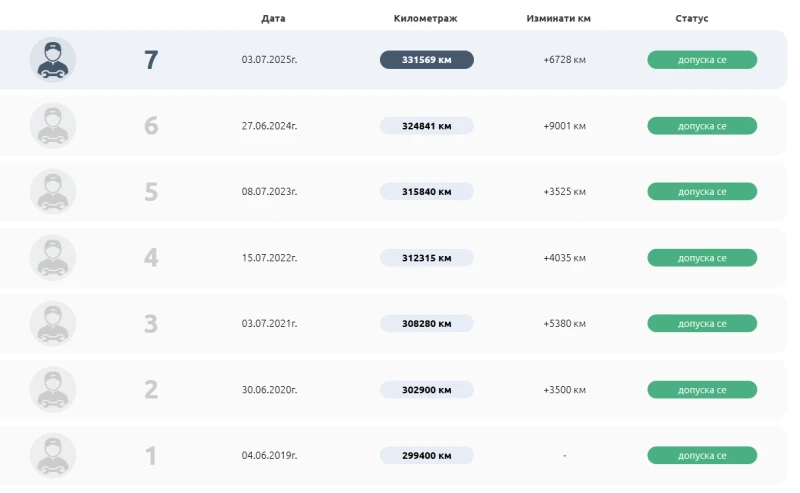Click the 'Изминати км' column header
Viewport: 800px width, 493px height.
(558, 19)
